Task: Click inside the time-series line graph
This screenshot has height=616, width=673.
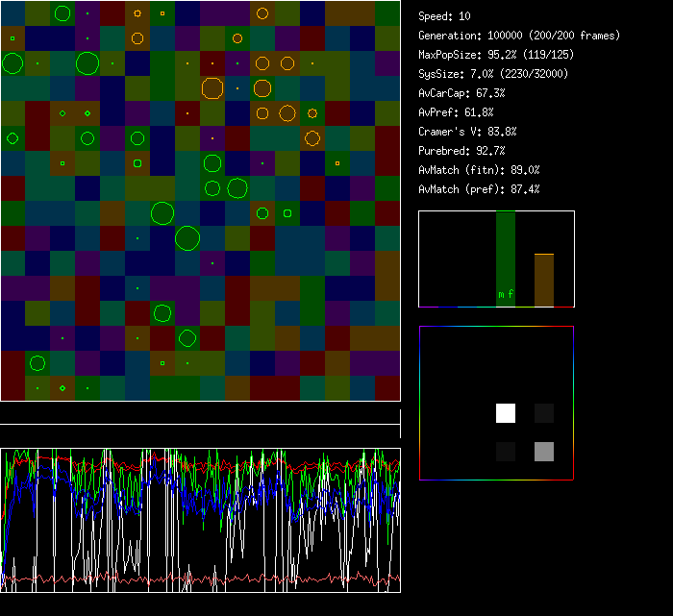Action: (x=200, y=520)
